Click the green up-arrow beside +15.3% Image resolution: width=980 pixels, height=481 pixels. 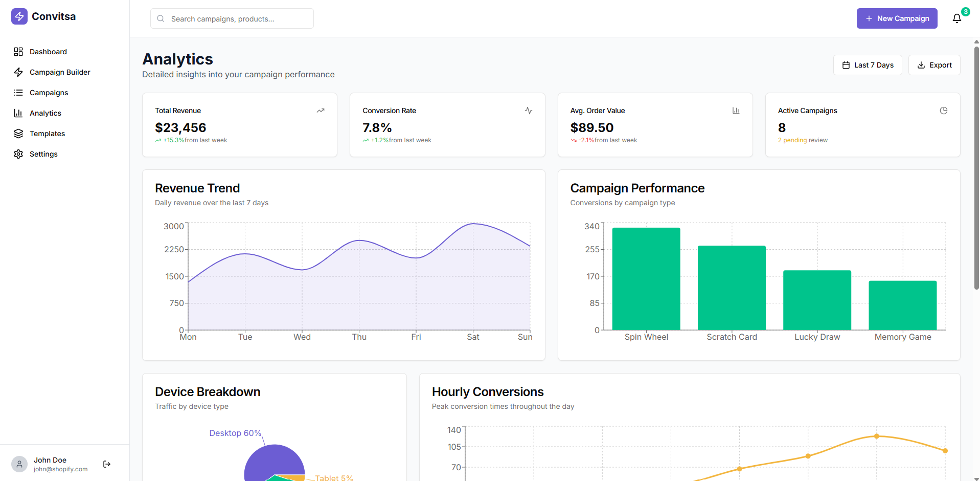pos(158,140)
